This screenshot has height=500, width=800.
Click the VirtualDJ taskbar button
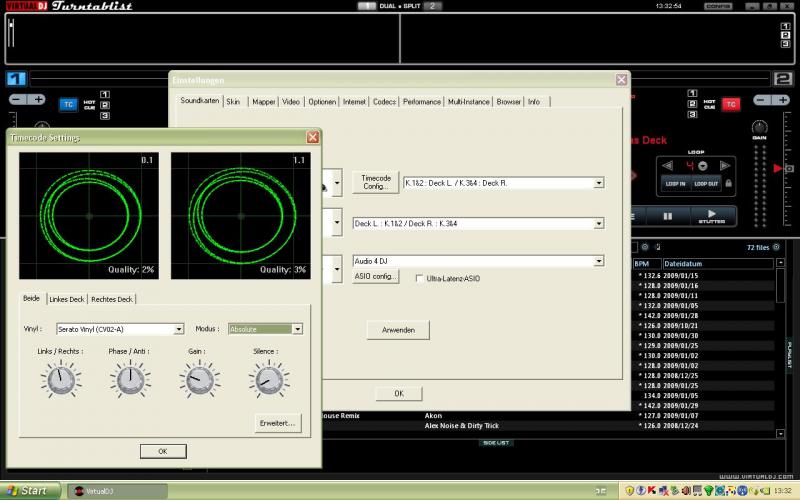pos(117,491)
